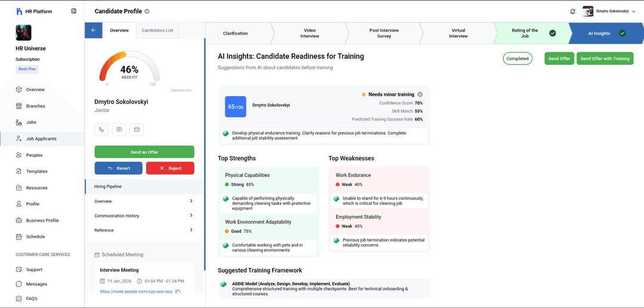Collapse sidebar using the panel icon
This screenshot has width=644, height=308.
73,11
